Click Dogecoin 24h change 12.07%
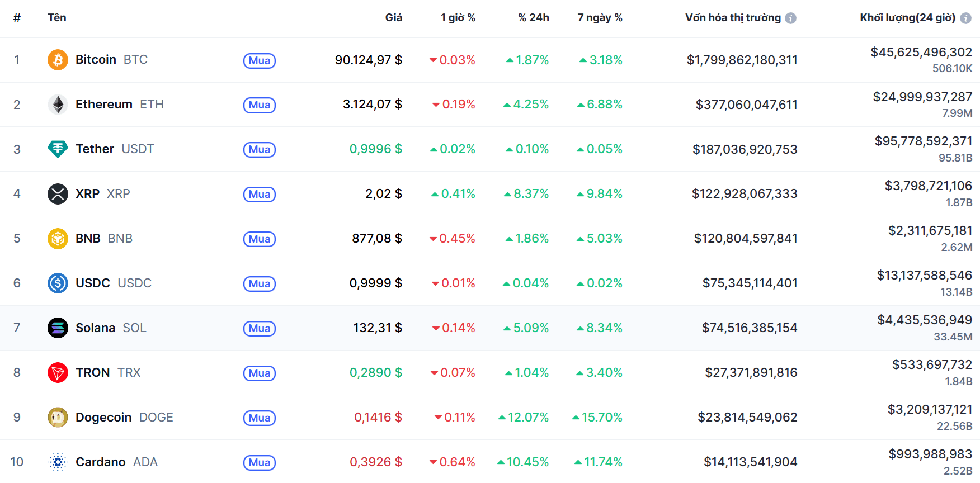980x483 pixels. click(524, 418)
